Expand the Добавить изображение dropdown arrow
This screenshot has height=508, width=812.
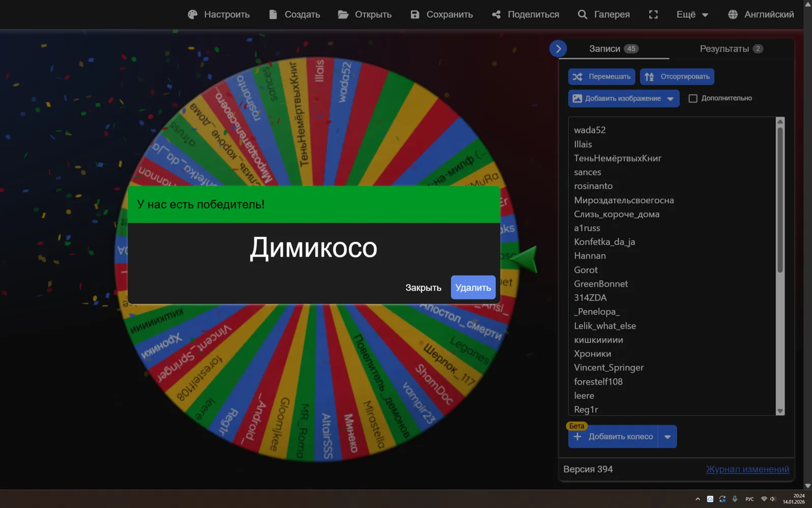click(x=671, y=99)
